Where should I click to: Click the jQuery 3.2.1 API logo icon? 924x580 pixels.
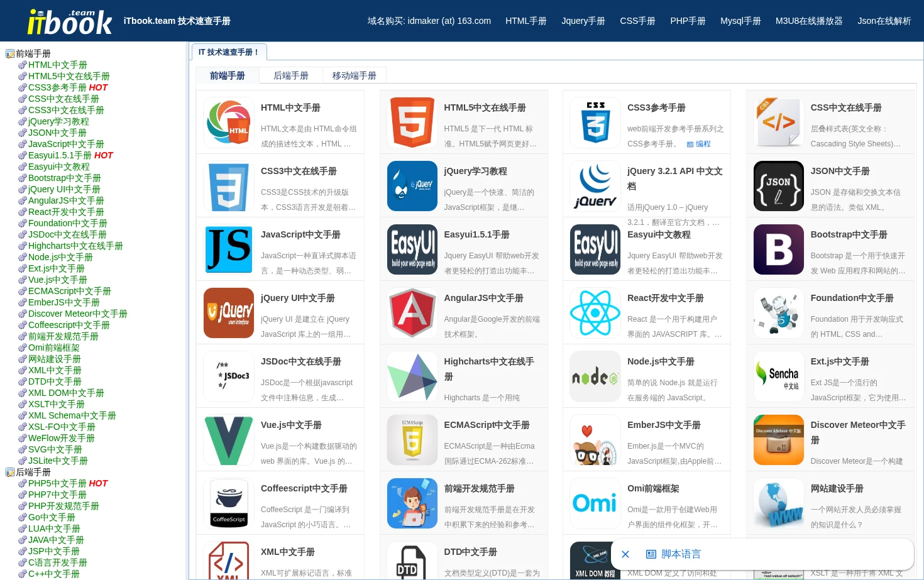click(595, 186)
